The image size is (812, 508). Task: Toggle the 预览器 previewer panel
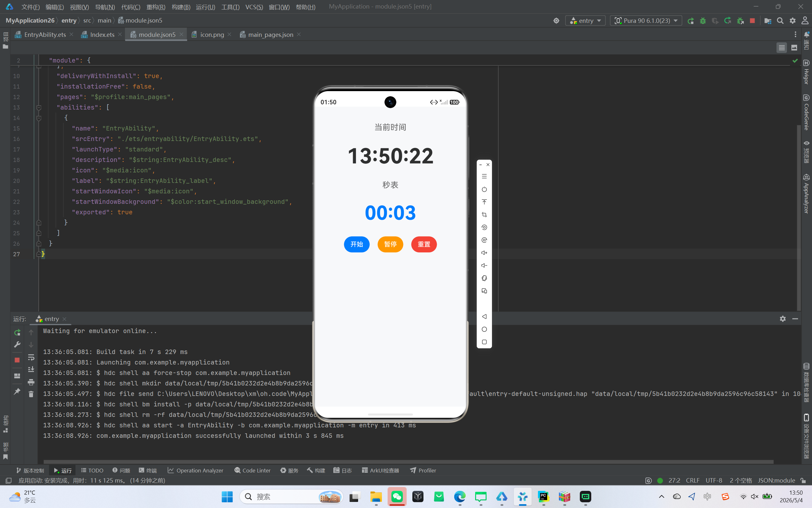click(806, 152)
